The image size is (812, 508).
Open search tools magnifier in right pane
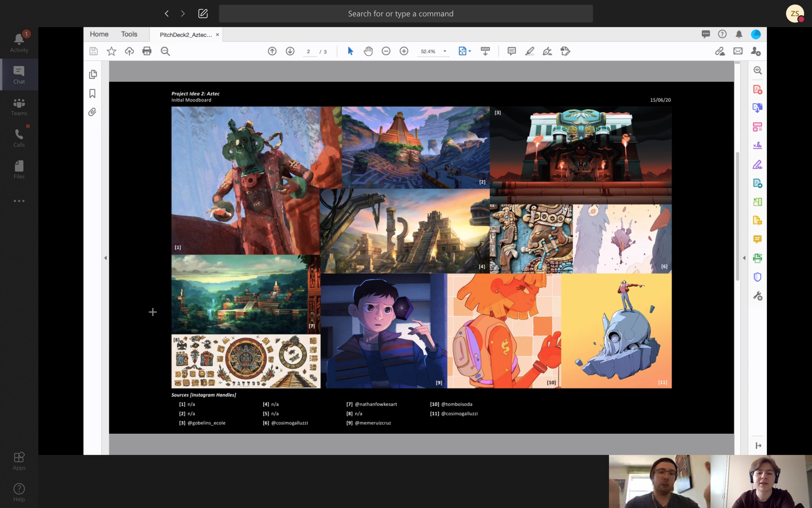point(757,70)
